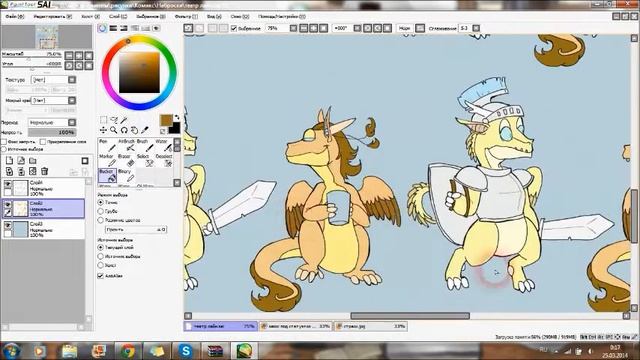Toggle the selection source checkbox under opacity

4,149
